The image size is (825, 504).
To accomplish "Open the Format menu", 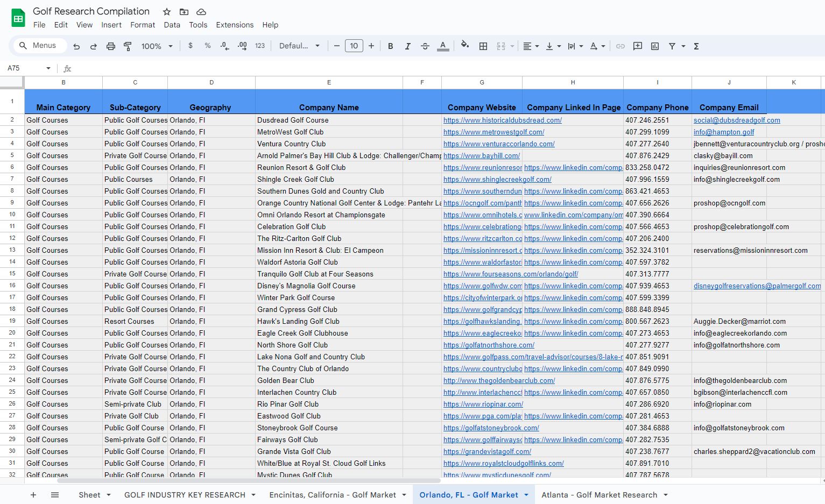I will point(143,25).
